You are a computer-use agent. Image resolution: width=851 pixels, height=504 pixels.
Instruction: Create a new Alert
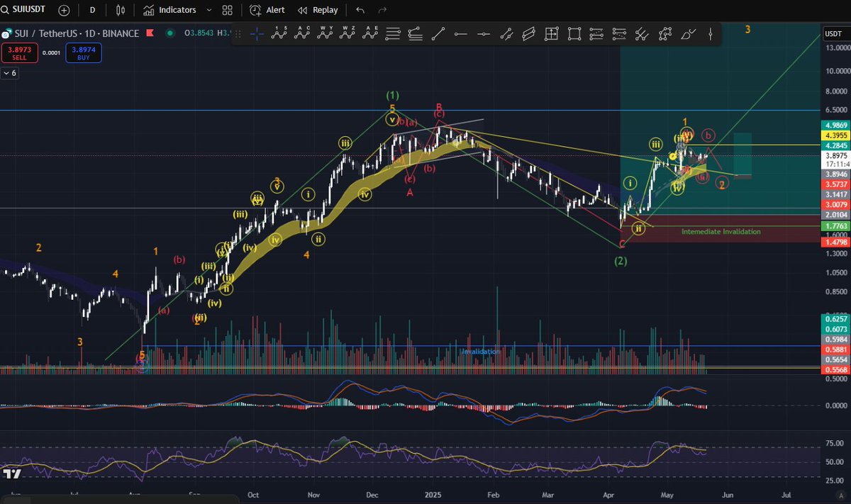point(267,10)
